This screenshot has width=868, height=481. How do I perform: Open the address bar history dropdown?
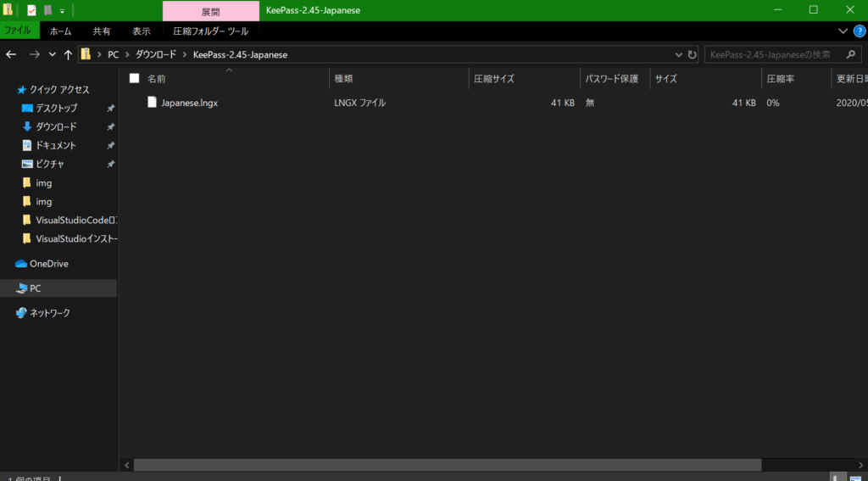(x=680, y=54)
